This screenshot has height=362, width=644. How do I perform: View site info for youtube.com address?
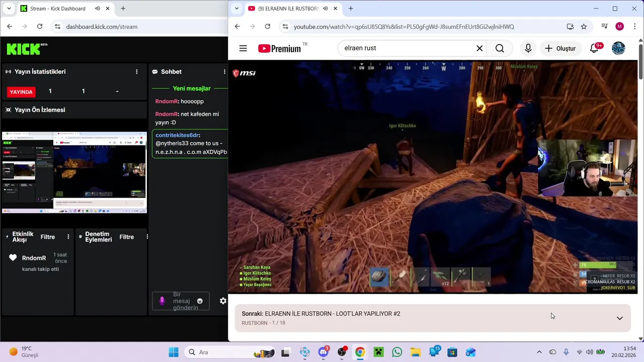tap(285, 27)
